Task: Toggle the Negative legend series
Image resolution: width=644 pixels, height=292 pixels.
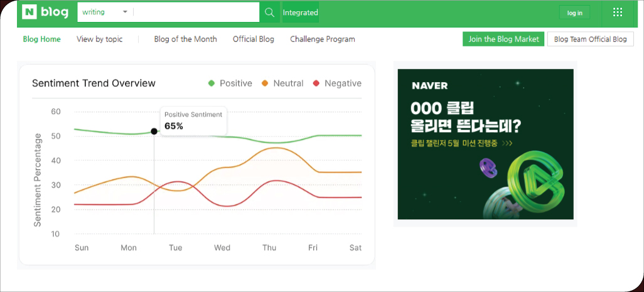Action: 337,83
